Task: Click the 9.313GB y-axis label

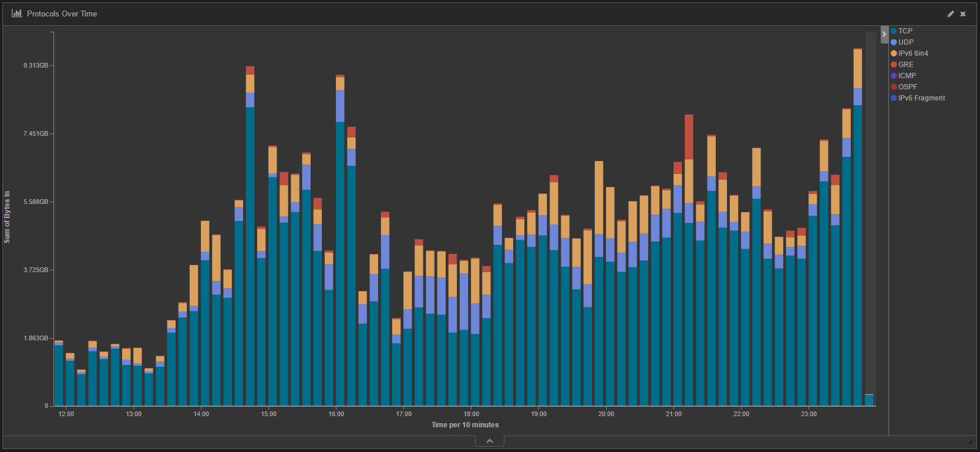Action: coord(36,65)
